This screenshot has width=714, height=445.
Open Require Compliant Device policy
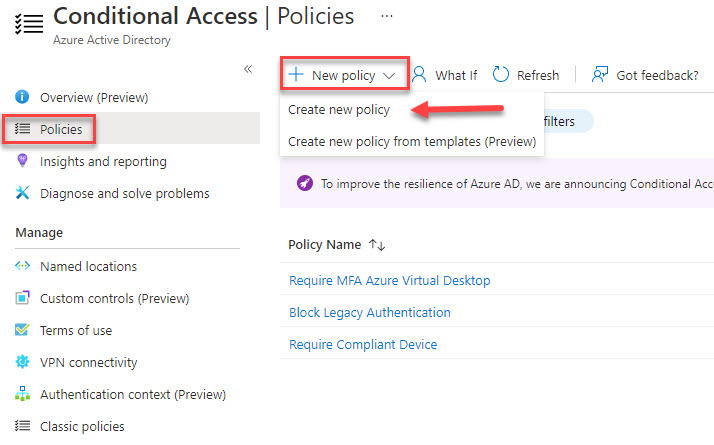363,344
